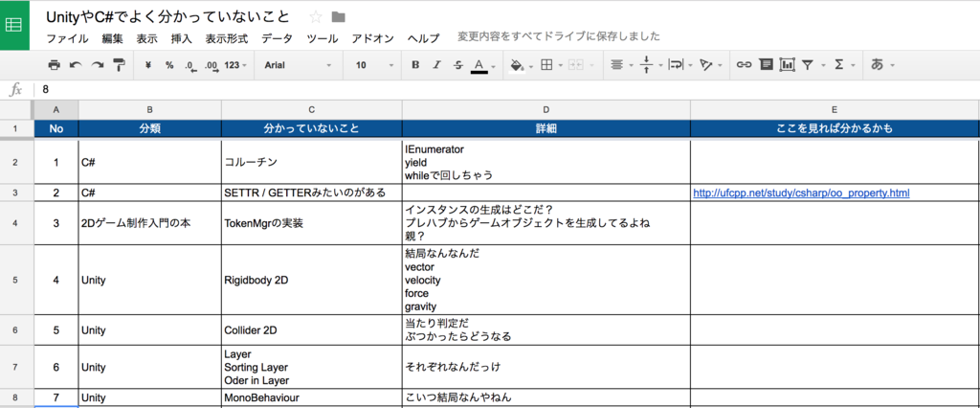The image size is (980, 408).
Task: Click the filter icon
Action: point(808,65)
